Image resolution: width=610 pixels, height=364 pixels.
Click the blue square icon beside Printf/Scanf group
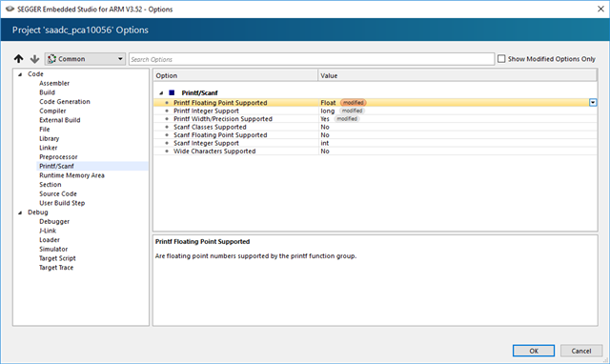172,92
